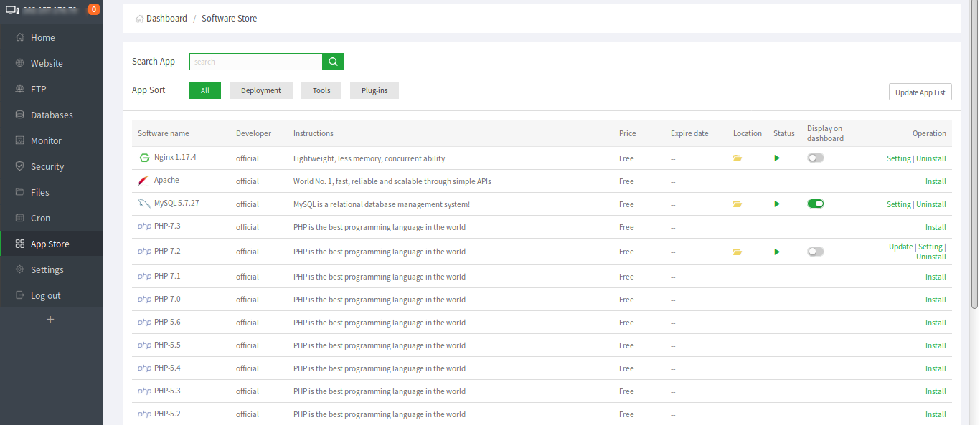Viewport: 980px width, 425px height.
Task: Switch to the Plug-ins filter tab
Action: click(x=374, y=90)
